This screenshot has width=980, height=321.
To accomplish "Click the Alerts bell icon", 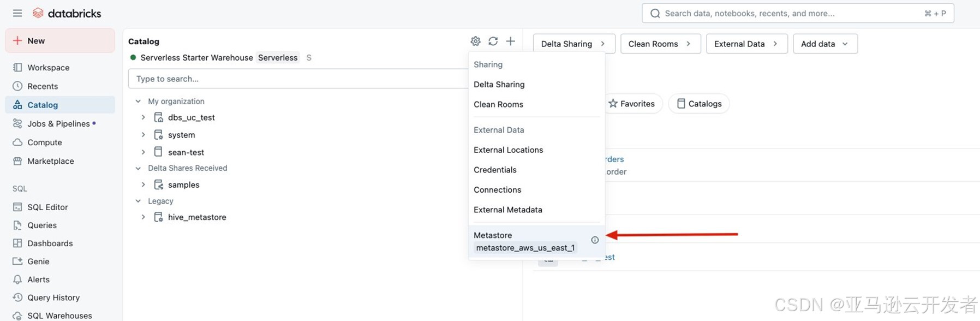I will [x=17, y=279].
